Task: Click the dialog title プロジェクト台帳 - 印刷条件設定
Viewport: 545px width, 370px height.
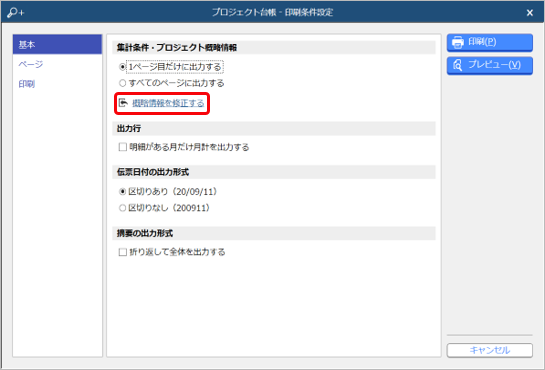Action: pyautogui.click(x=272, y=13)
